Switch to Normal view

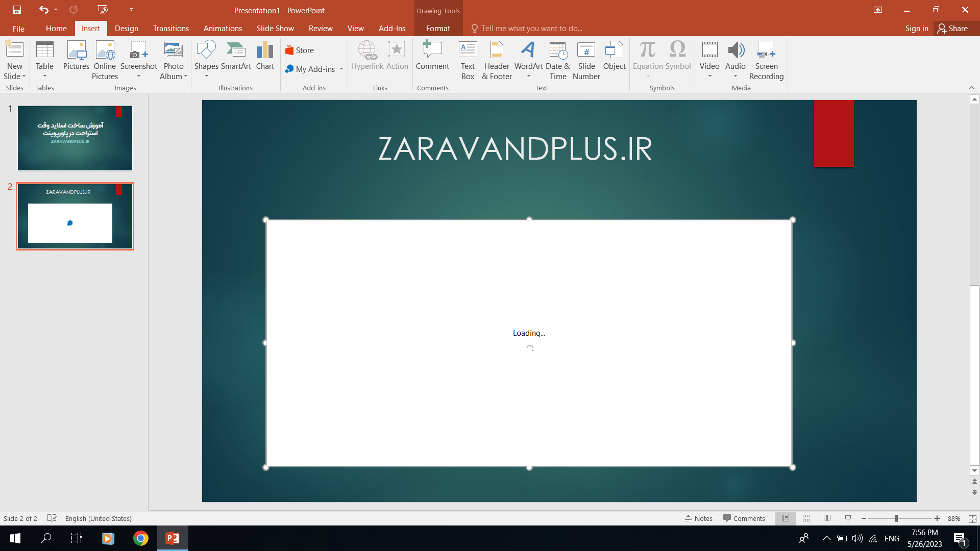click(x=786, y=518)
